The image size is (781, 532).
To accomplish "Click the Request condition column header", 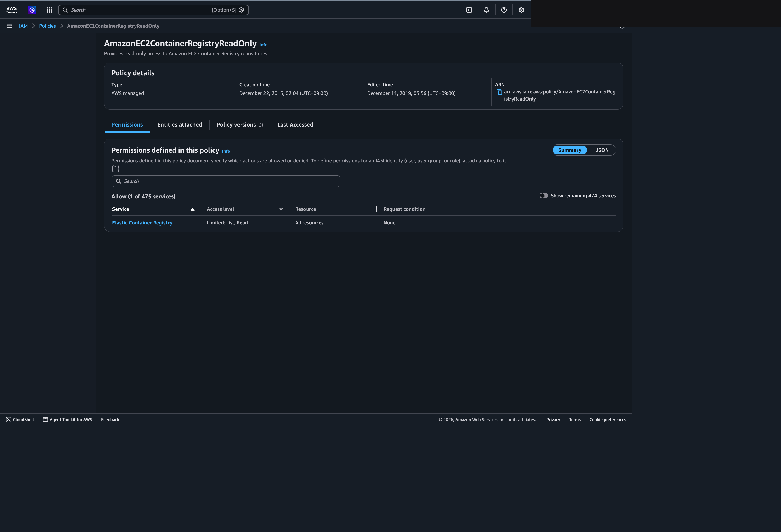I will (404, 209).
